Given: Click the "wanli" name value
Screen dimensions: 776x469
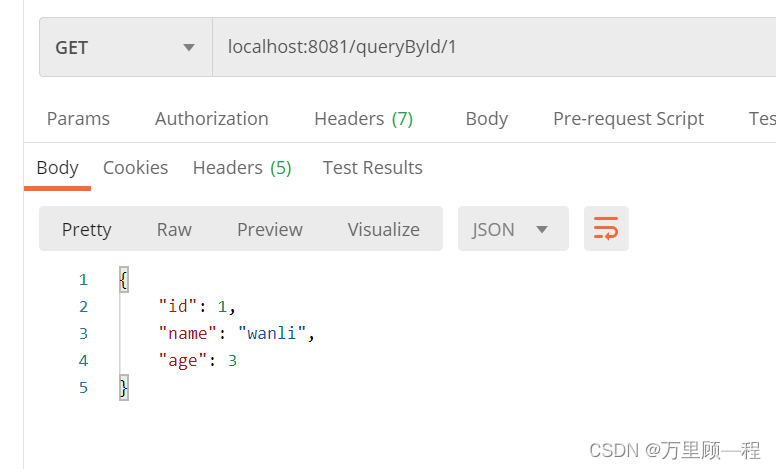Looking at the screenshot, I should click(272, 333).
